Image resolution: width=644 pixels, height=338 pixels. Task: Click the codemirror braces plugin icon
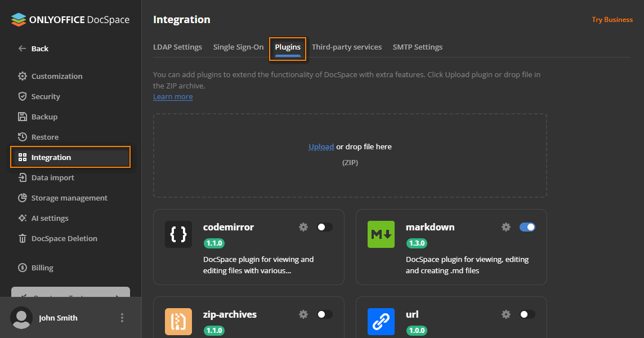(x=178, y=234)
